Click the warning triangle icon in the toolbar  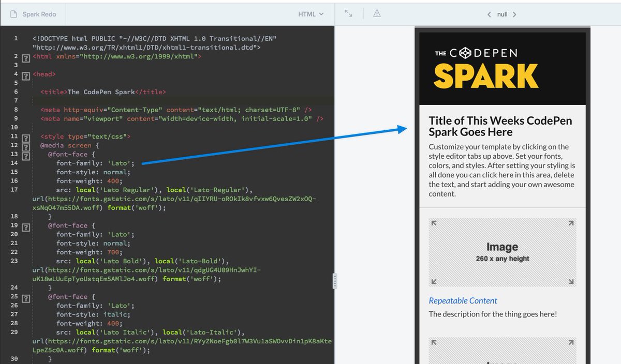tap(377, 14)
